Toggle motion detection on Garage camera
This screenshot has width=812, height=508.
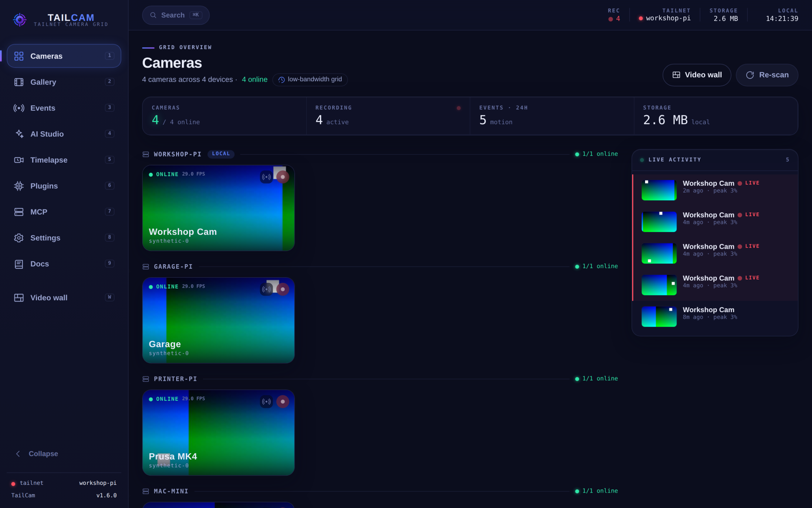point(266,289)
